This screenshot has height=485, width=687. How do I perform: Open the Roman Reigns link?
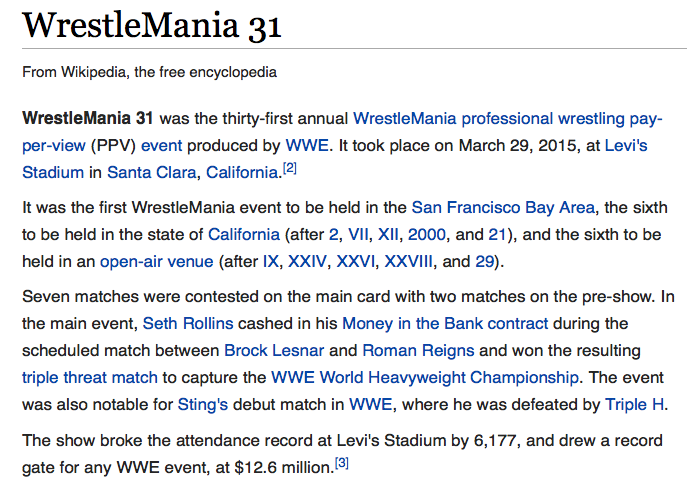click(407, 351)
